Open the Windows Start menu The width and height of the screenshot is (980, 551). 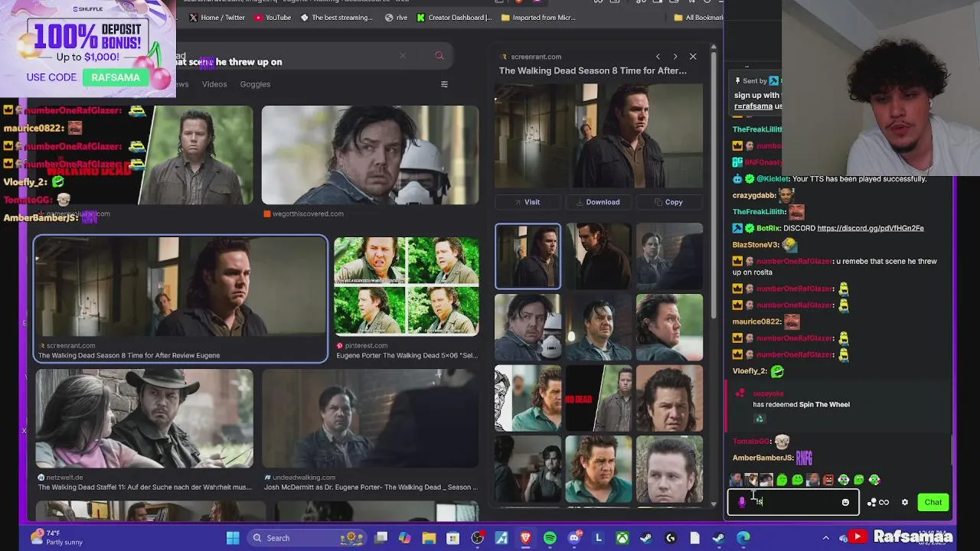(x=233, y=538)
